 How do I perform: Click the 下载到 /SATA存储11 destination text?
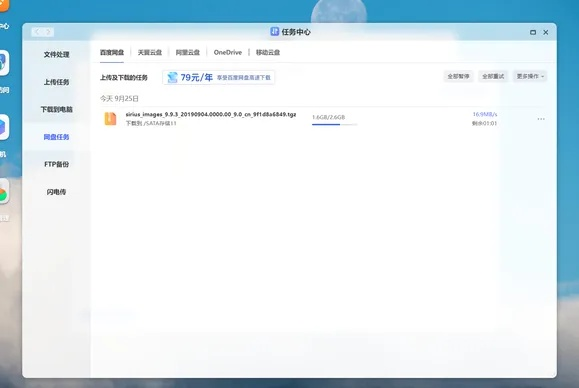151,123
